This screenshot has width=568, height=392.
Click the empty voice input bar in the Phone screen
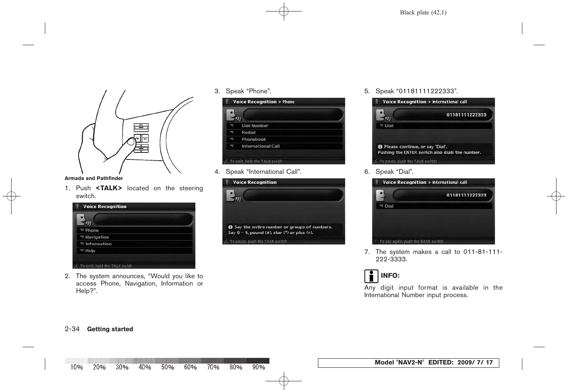(x=293, y=115)
